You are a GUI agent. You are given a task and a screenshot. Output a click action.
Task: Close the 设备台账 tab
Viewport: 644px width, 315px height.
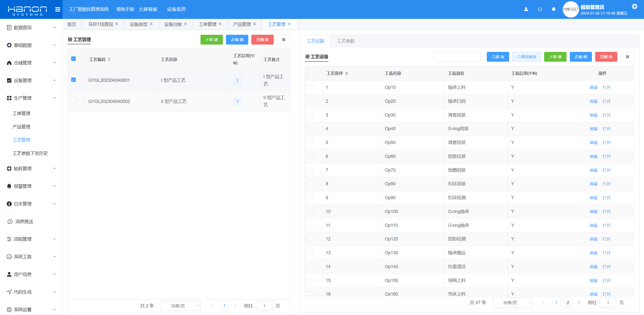coord(186,24)
